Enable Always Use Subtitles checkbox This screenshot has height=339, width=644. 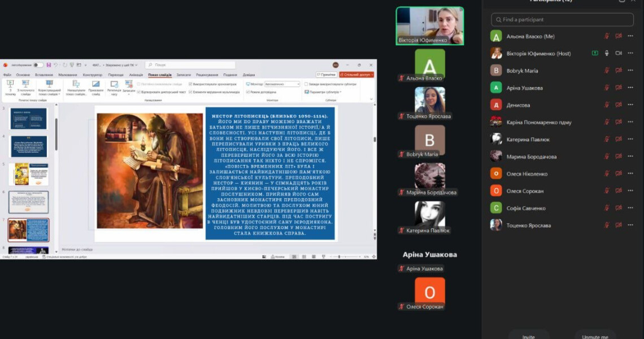pos(306,84)
